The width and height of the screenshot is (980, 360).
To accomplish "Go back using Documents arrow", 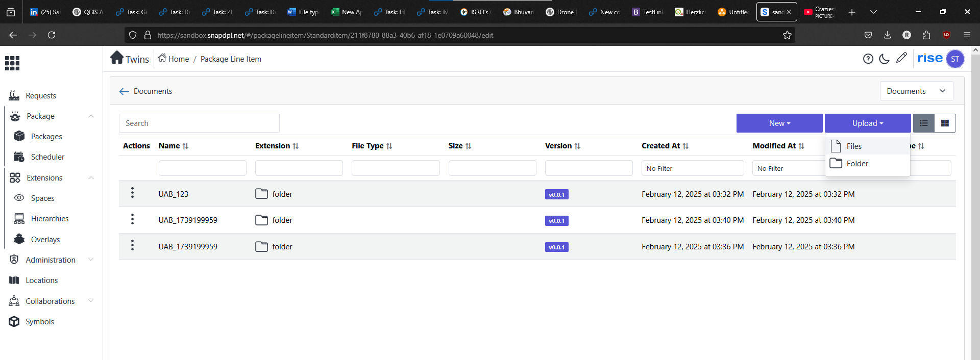I will point(124,91).
